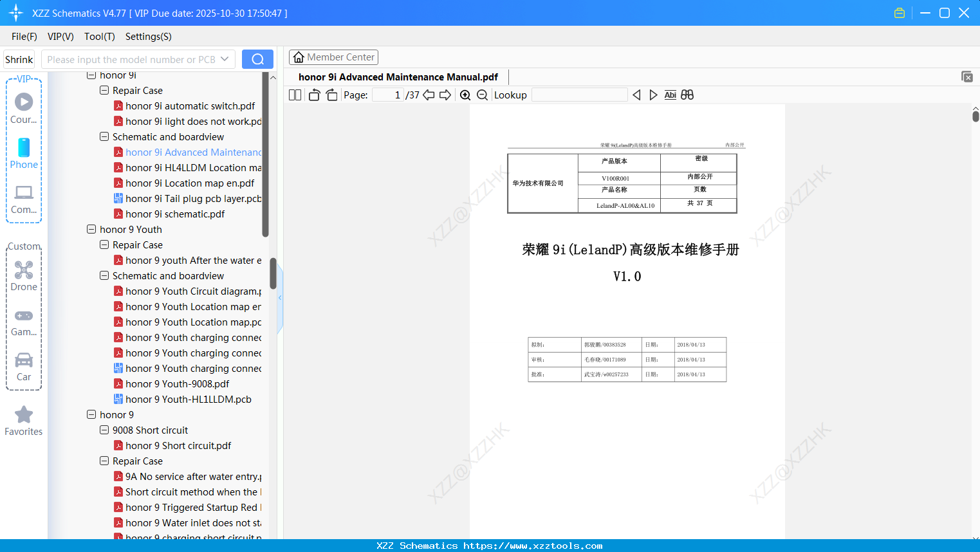Zoom out of the PDF document
Image resolution: width=980 pixels, height=552 pixels.
click(x=482, y=95)
